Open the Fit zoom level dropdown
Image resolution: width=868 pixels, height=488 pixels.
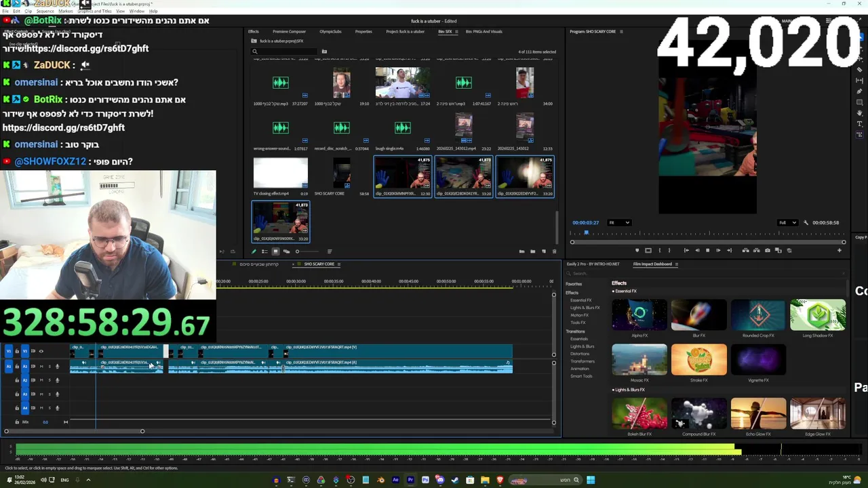click(x=619, y=222)
